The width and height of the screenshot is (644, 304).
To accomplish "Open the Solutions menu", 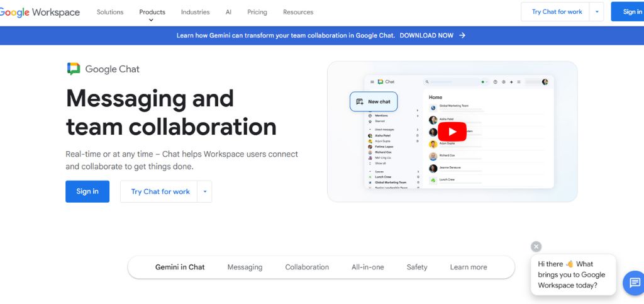I will coord(110,12).
